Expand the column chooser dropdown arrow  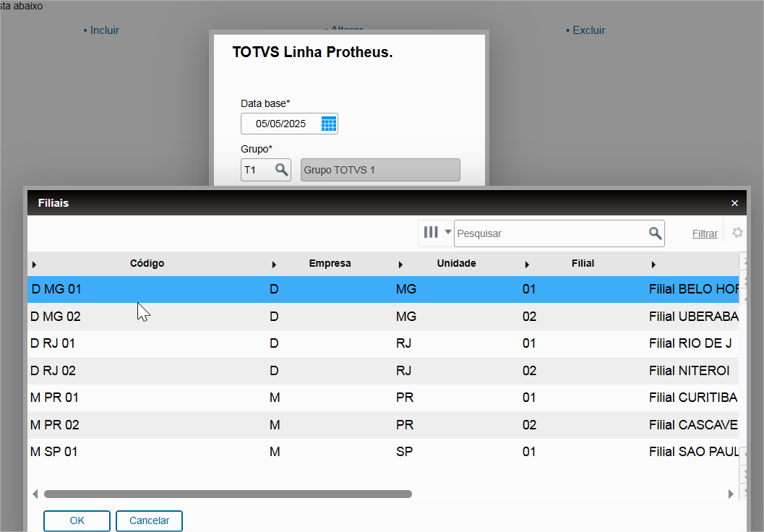tap(448, 232)
